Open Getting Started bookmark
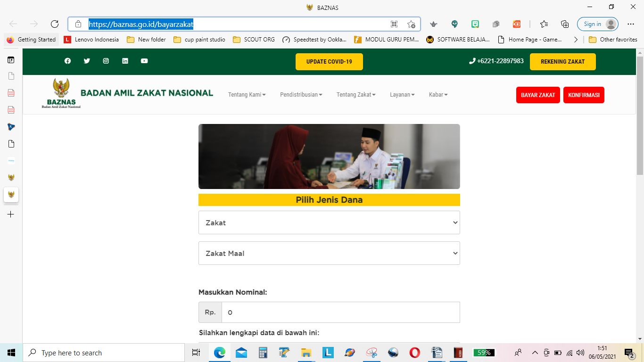The width and height of the screenshot is (644, 362). point(31,40)
